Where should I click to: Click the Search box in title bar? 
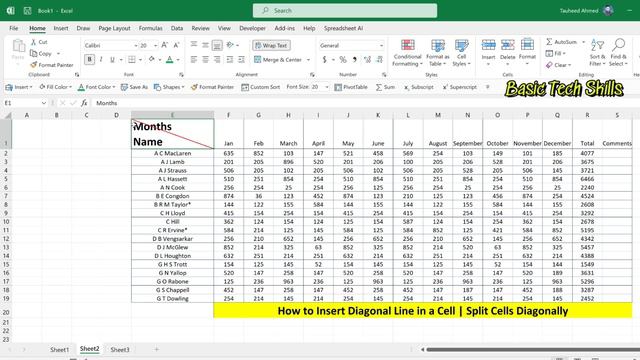(345, 11)
